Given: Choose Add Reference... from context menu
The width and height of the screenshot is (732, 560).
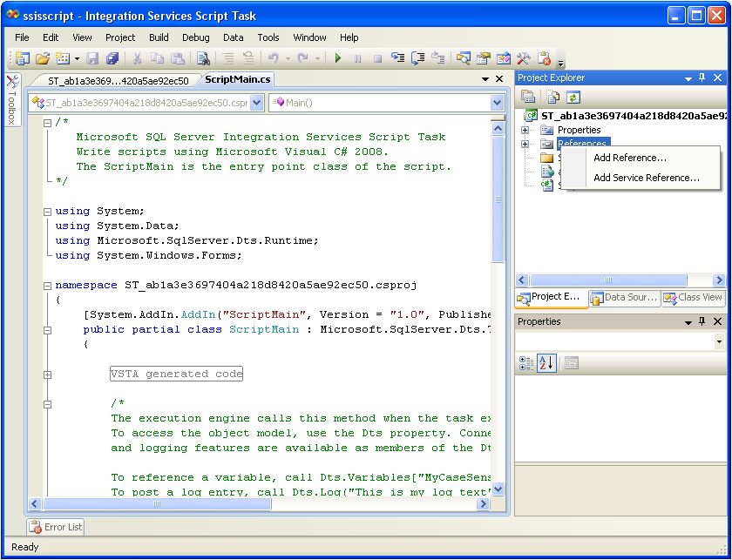Looking at the screenshot, I should click(629, 158).
